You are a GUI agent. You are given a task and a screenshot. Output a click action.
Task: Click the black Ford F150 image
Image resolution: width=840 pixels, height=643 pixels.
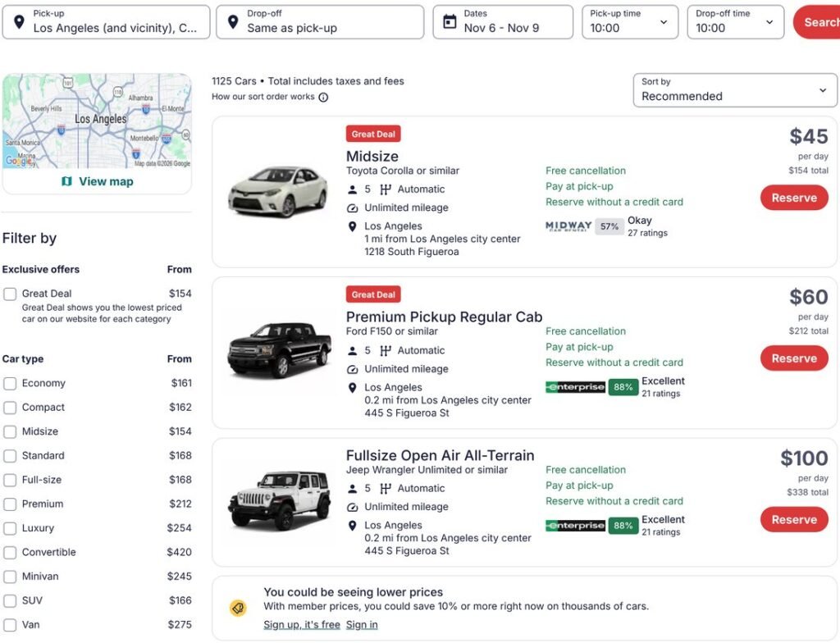279,350
